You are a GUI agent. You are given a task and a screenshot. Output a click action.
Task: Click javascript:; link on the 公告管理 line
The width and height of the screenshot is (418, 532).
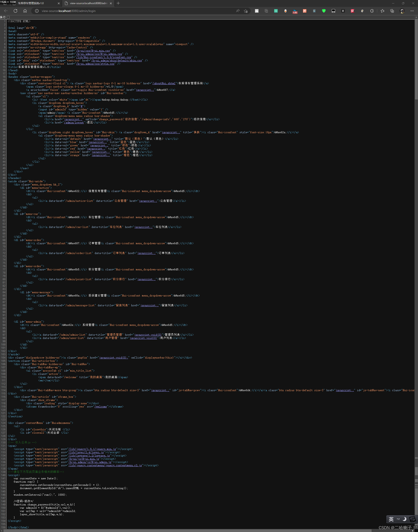[x=148, y=201]
